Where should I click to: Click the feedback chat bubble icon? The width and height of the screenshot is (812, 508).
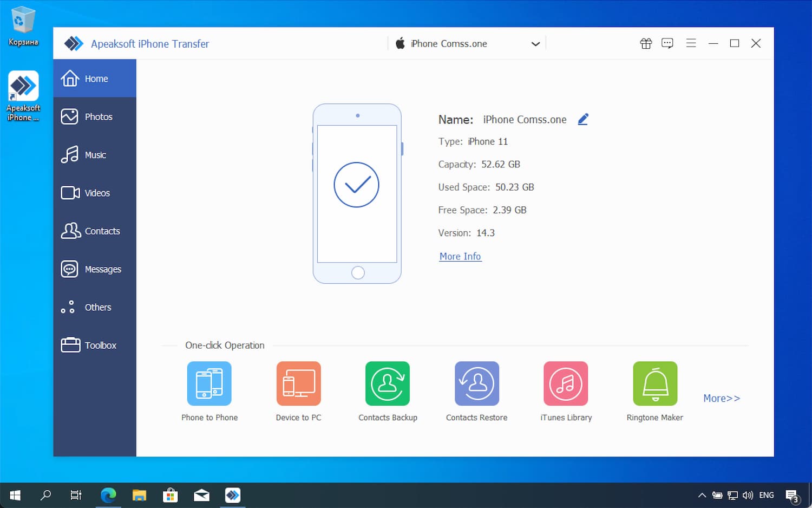[667, 43]
